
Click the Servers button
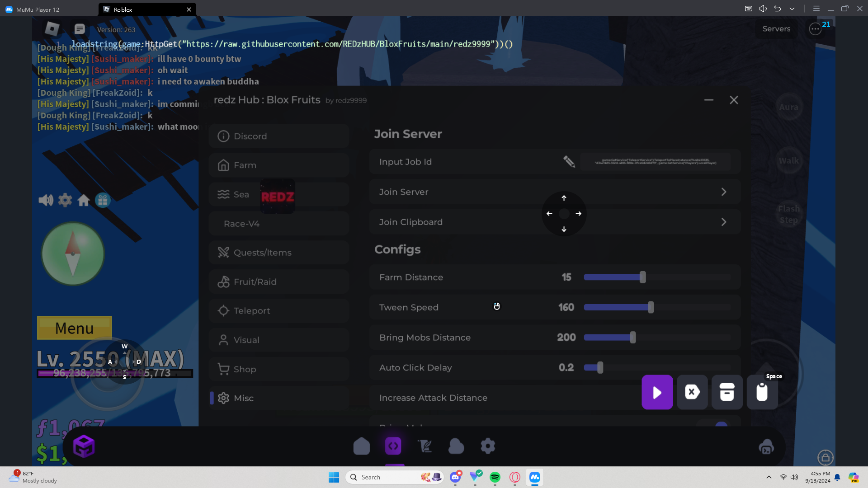click(x=776, y=29)
